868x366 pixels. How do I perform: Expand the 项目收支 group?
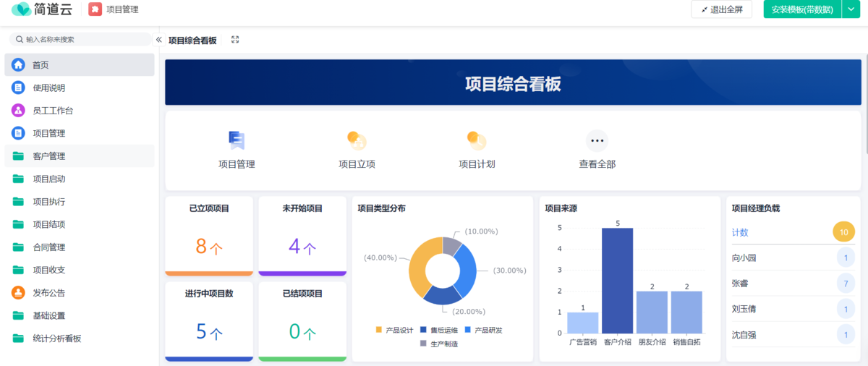coord(80,270)
